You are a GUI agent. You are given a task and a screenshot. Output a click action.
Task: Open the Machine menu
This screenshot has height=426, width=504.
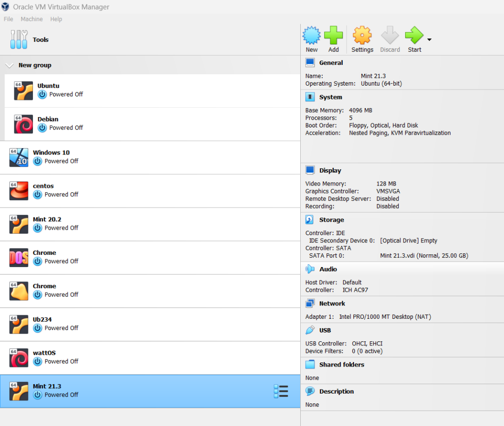pyautogui.click(x=31, y=19)
